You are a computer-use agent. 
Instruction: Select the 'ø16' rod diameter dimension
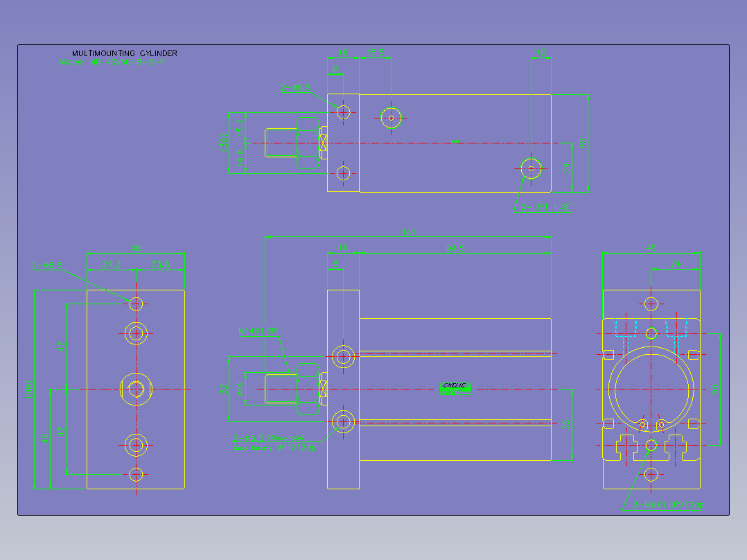click(x=240, y=388)
